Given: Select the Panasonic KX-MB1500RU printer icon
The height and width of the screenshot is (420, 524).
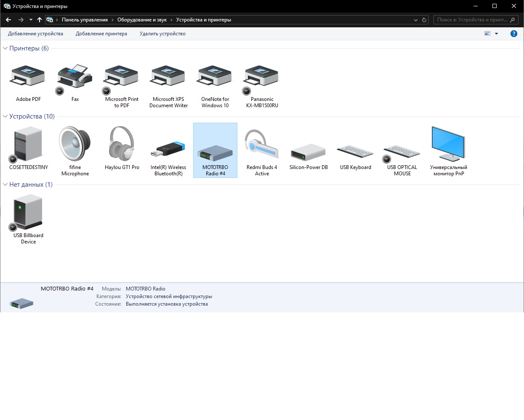Looking at the screenshot, I should pyautogui.click(x=261, y=77).
